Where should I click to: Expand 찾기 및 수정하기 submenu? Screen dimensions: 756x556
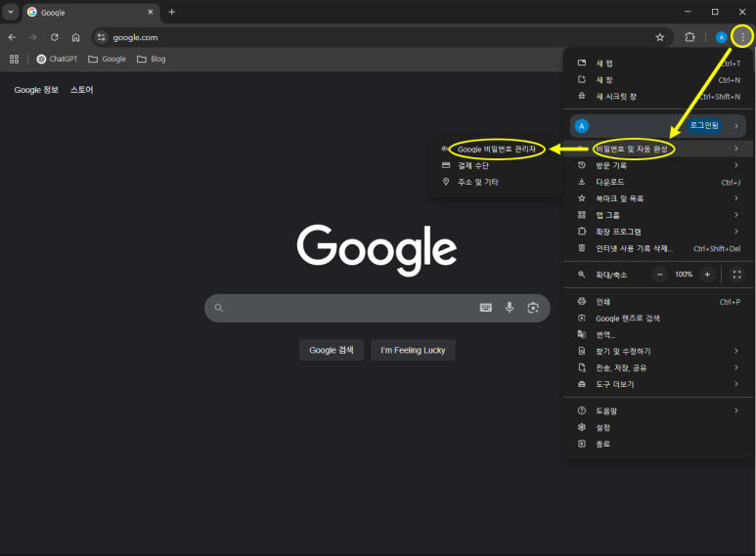[x=657, y=351]
